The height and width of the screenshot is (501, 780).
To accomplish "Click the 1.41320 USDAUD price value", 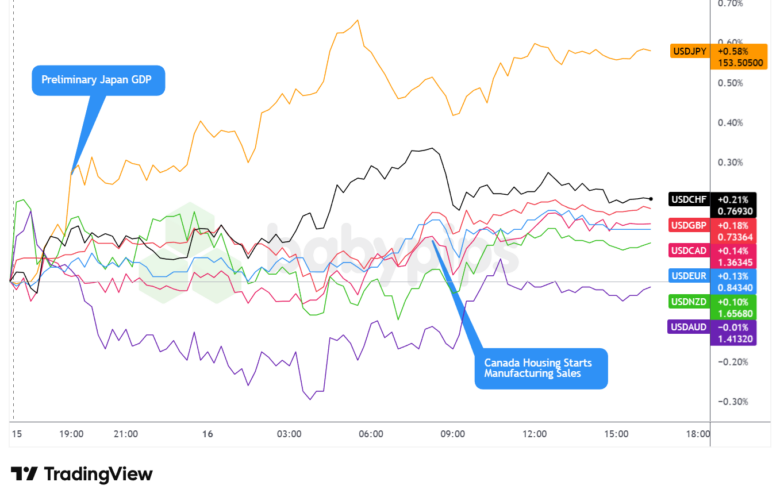I will pyautogui.click(x=738, y=340).
